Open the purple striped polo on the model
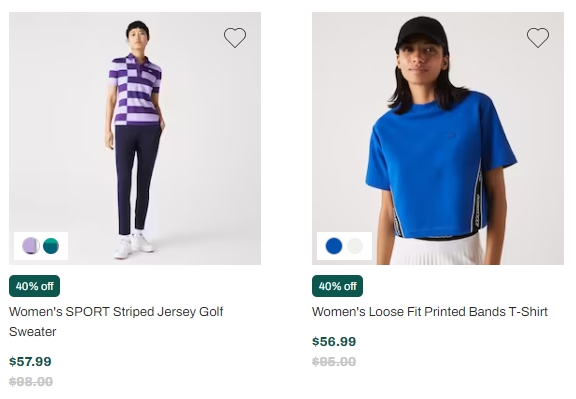The height and width of the screenshot is (399, 576). click(x=135, y=90)
